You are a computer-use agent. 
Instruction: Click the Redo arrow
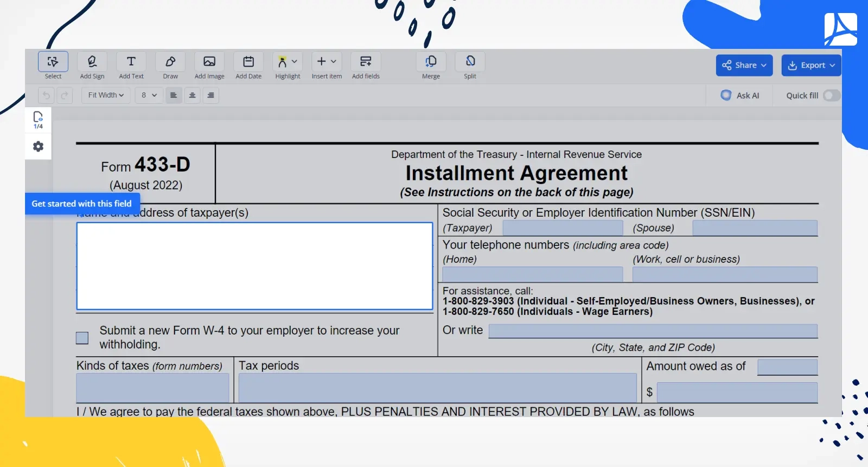65,96
